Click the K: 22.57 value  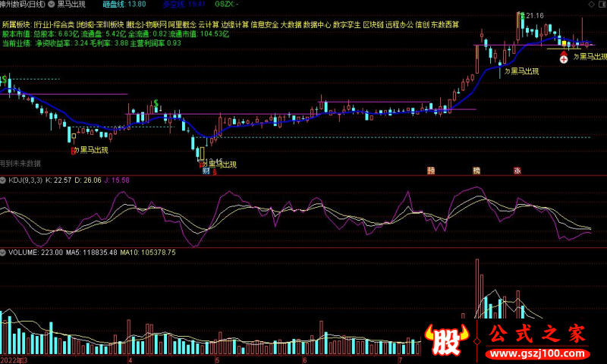58,180
